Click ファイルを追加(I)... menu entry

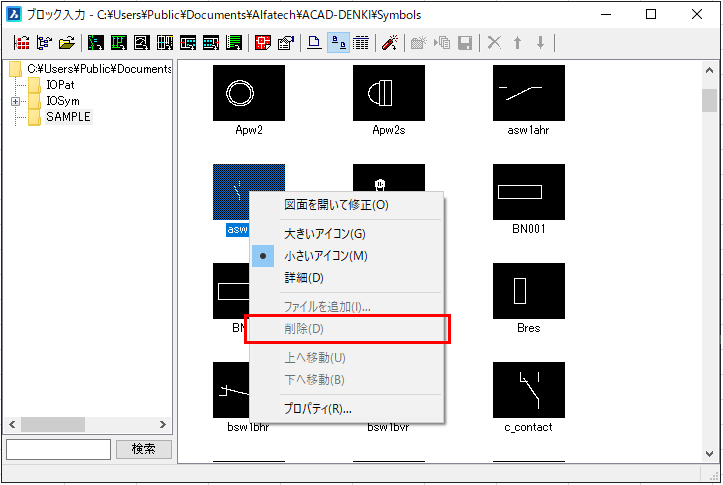point(347,307)
